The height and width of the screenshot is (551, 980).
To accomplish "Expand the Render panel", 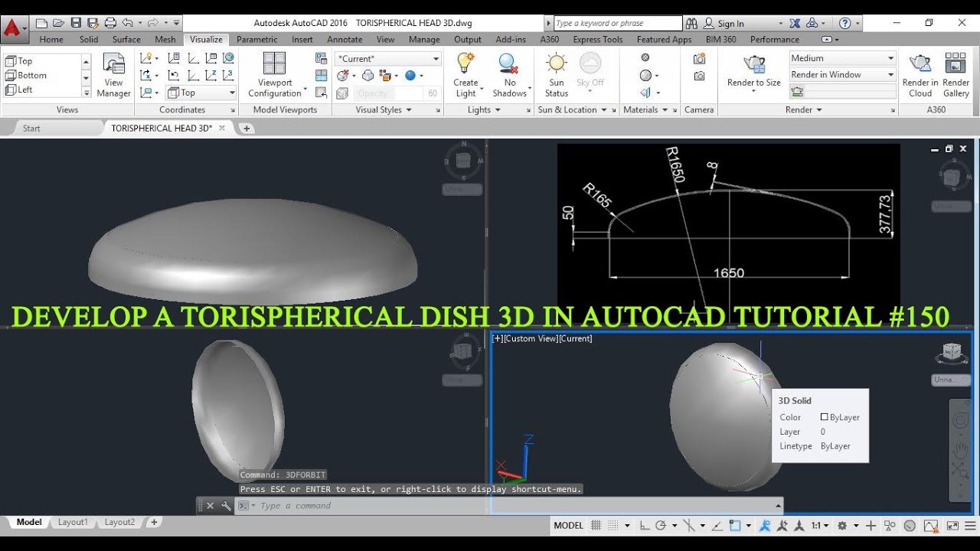I will tap(803, 109).
